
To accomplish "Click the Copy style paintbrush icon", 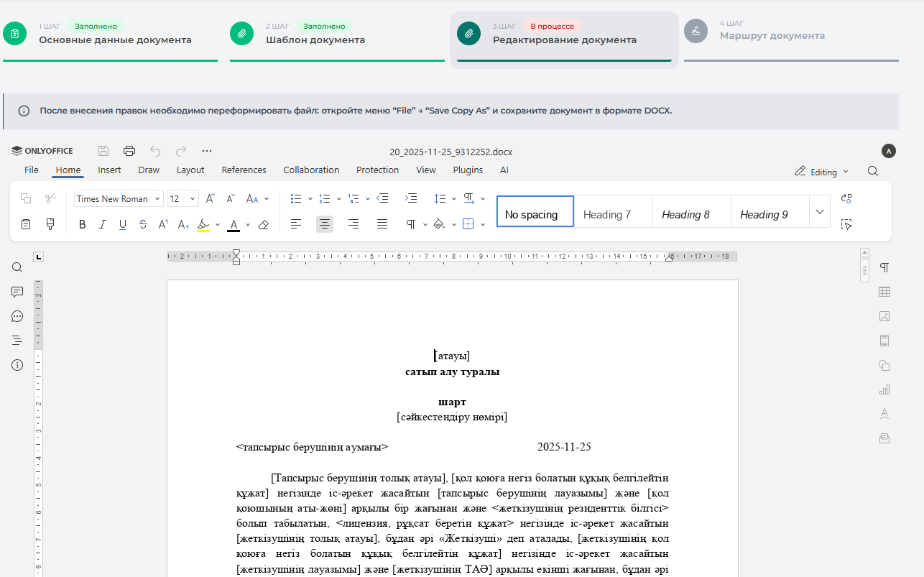I will 50,224.
